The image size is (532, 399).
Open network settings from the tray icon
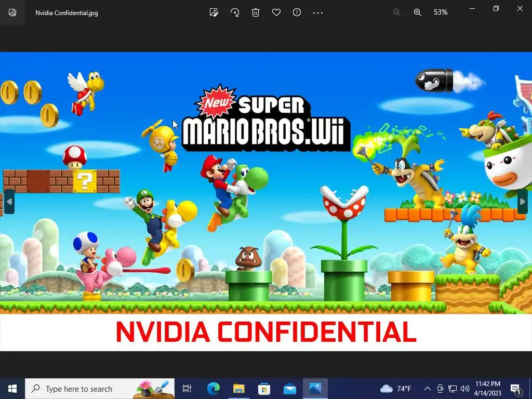(x=453, y=389)
